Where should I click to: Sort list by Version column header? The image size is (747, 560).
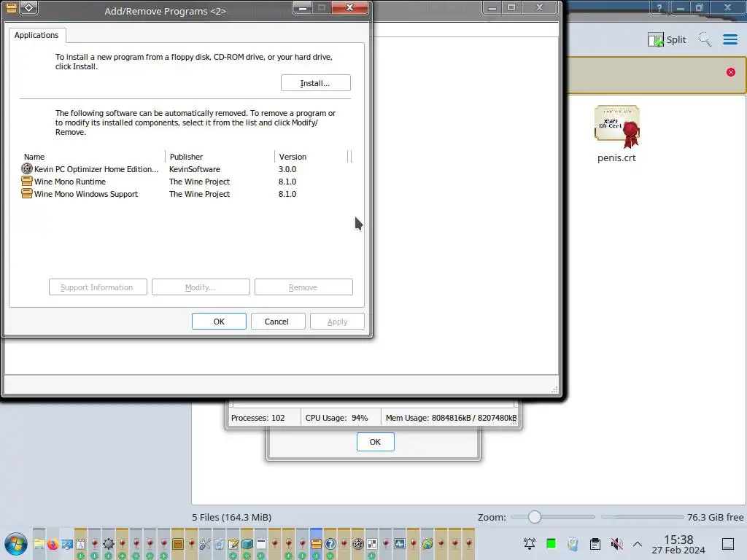tap(312, 157)
